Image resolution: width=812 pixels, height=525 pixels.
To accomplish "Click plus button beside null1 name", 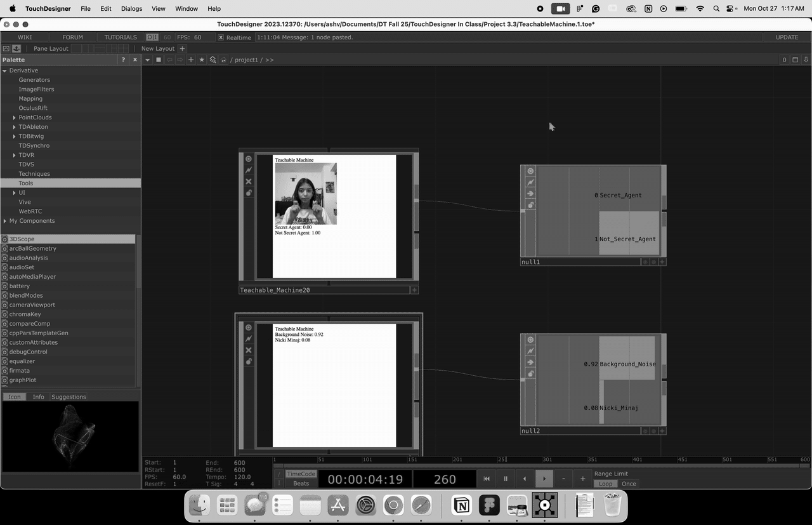I will pos(662,262).
